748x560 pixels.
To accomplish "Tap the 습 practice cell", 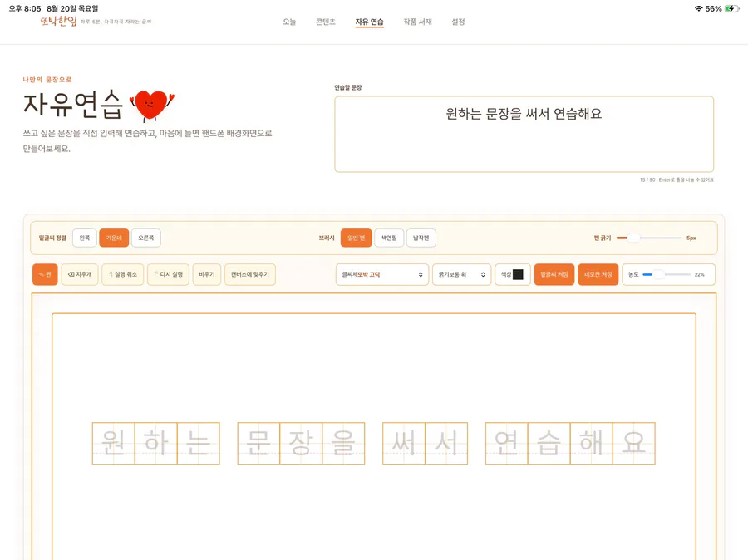I will [x=549, y=443].
